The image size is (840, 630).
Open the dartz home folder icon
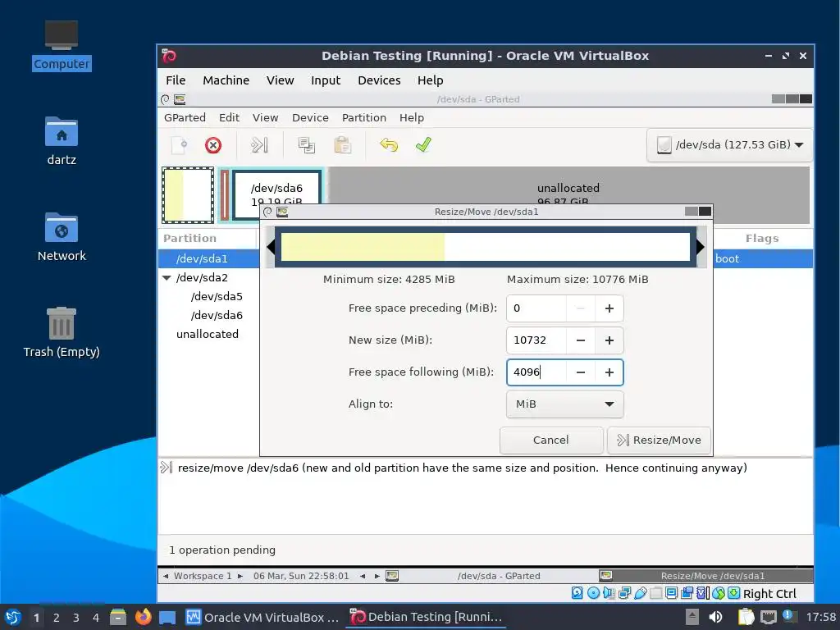(62, 141)
